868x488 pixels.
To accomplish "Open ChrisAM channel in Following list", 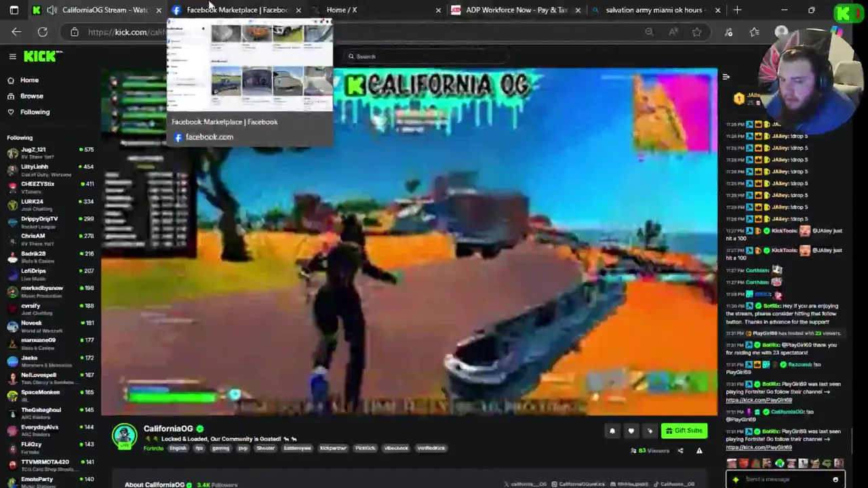I will (x=50, y=239).
